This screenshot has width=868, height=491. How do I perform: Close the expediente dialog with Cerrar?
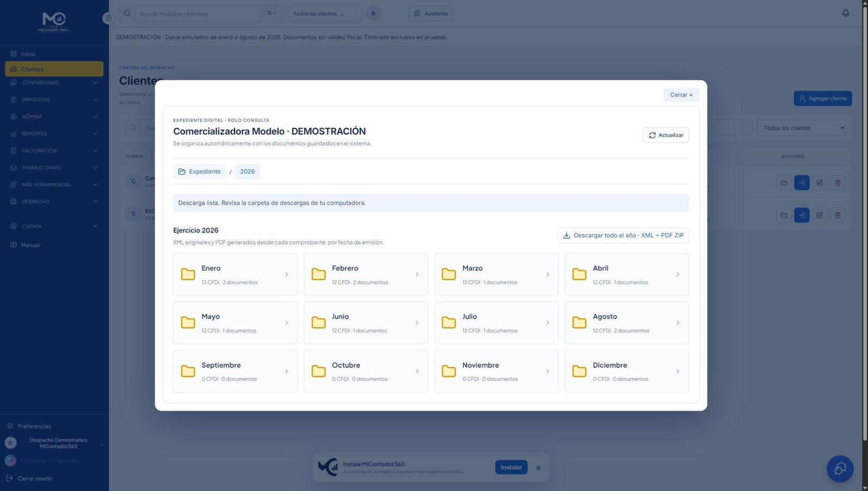click(681, 95)
